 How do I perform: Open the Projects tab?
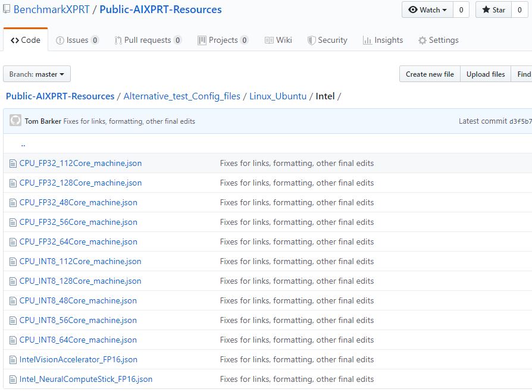point(223,40)
